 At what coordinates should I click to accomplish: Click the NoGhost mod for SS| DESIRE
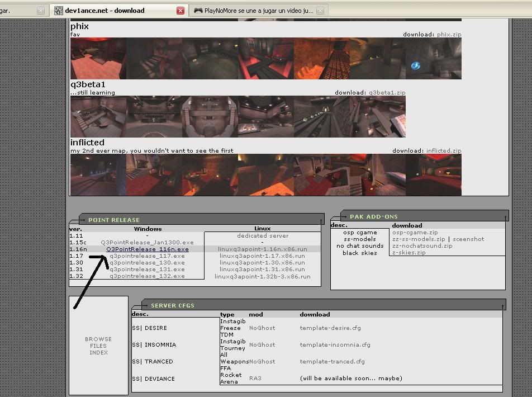[262, 328]
